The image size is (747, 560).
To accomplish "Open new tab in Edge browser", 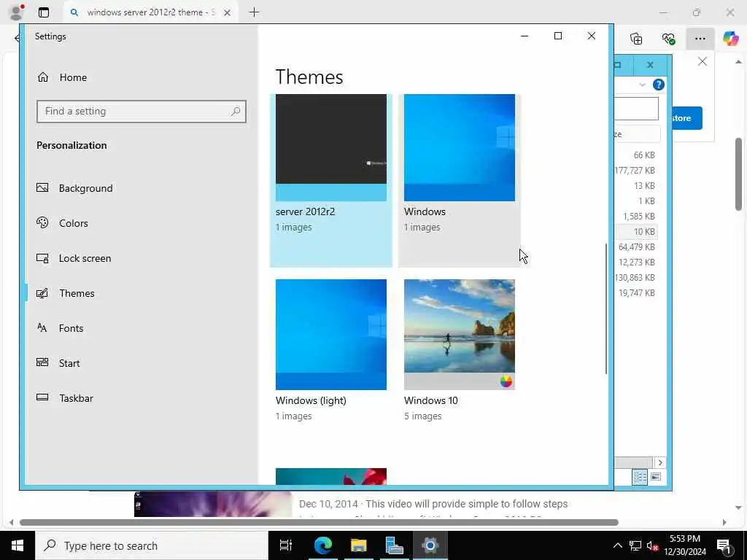I will click(x=255, y=12).
